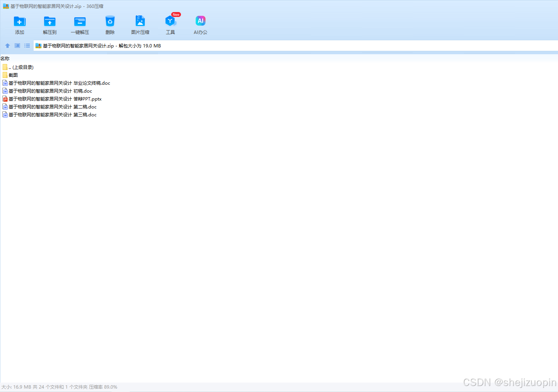
Task: Click the Word icon of 初稿.doc
Action: (x=5, y=91)
